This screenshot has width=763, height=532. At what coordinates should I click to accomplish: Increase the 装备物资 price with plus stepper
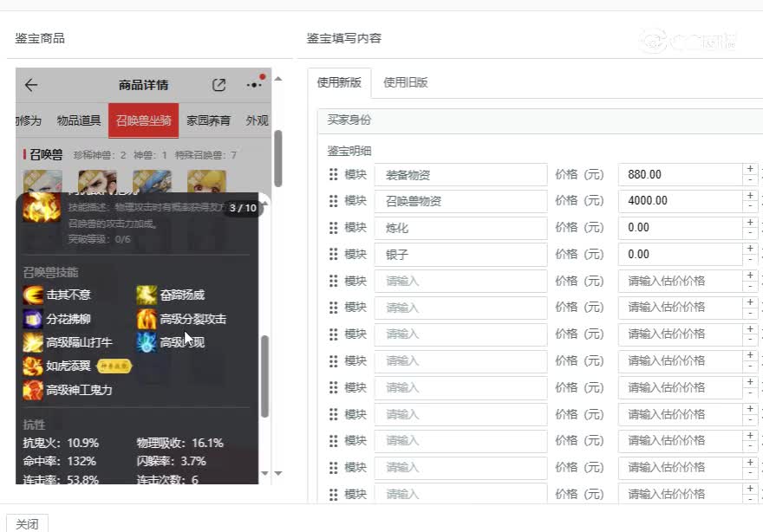pos(750,169)
